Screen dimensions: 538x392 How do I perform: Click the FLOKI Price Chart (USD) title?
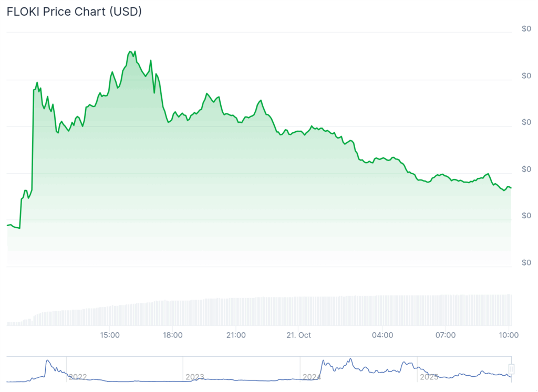point(74,12)
